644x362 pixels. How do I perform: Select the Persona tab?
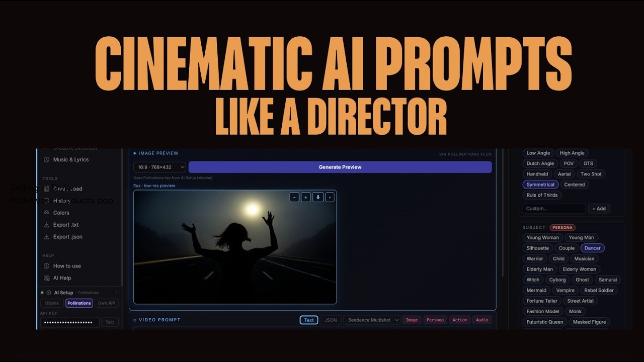click(435, 320)
